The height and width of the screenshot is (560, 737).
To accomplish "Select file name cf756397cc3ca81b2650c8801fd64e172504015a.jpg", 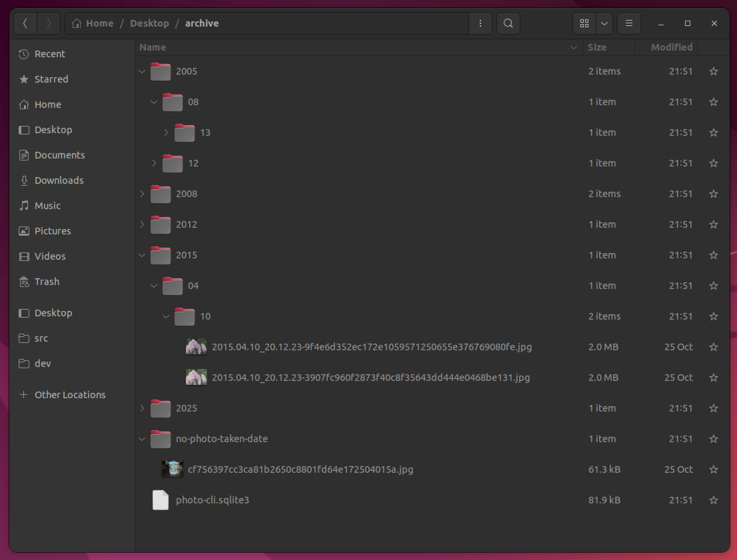I will 301,470.
